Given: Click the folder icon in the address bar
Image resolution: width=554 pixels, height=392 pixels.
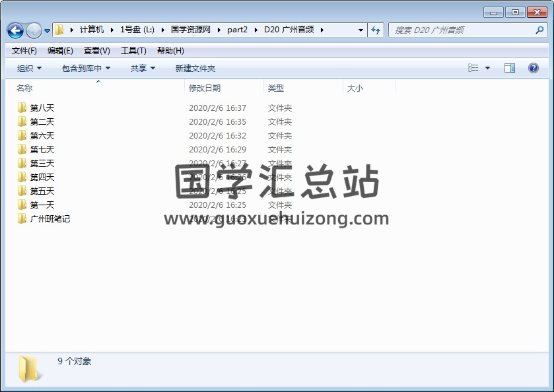Looking at the screenshot, I should tap(59, 30).
